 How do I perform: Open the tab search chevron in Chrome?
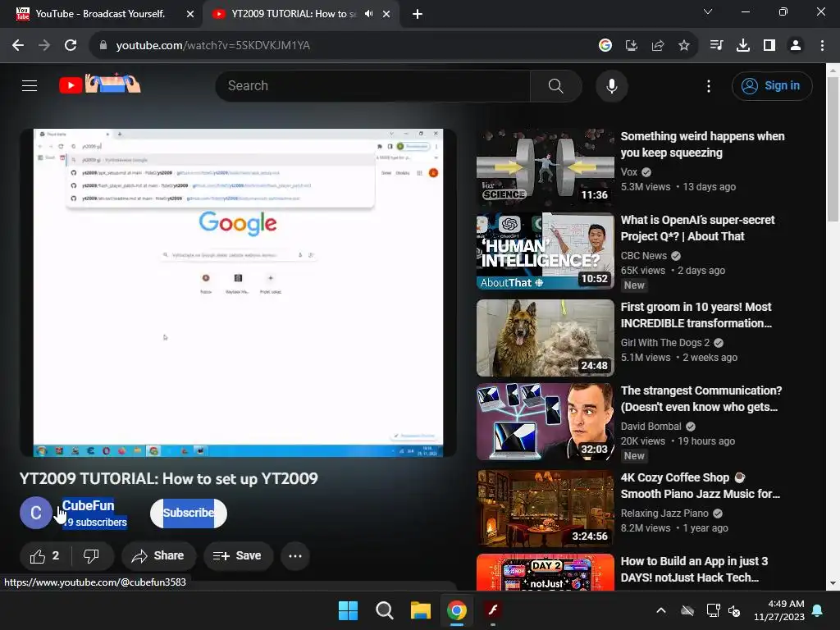click(x=708, y=11)
